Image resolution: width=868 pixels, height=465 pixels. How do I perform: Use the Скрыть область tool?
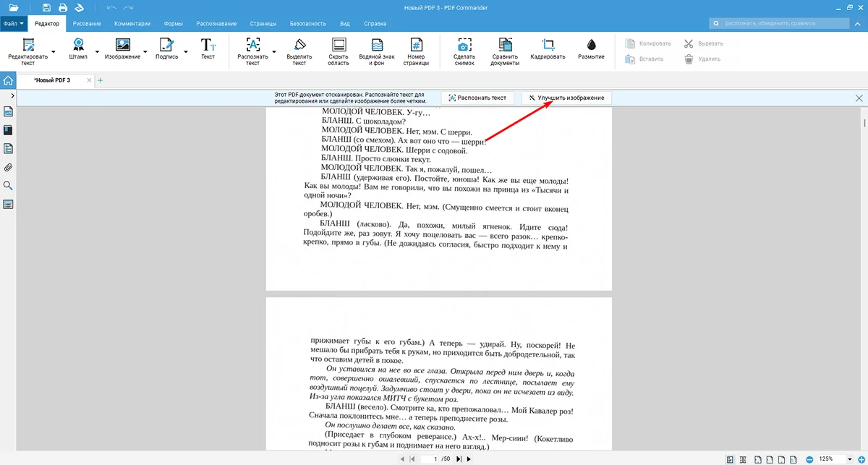point(339,51)
